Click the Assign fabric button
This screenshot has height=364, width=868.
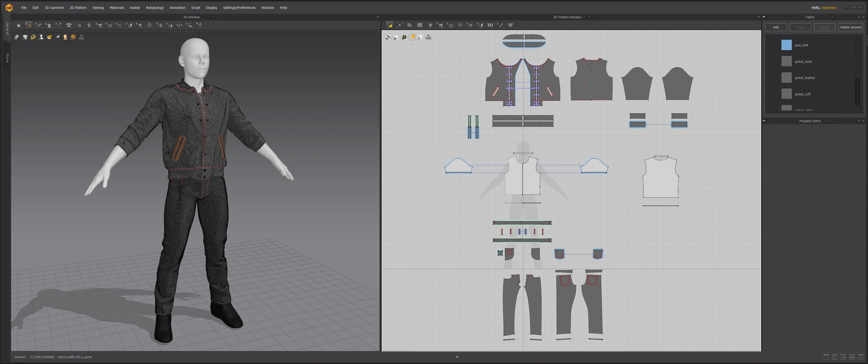click(825, 27)
